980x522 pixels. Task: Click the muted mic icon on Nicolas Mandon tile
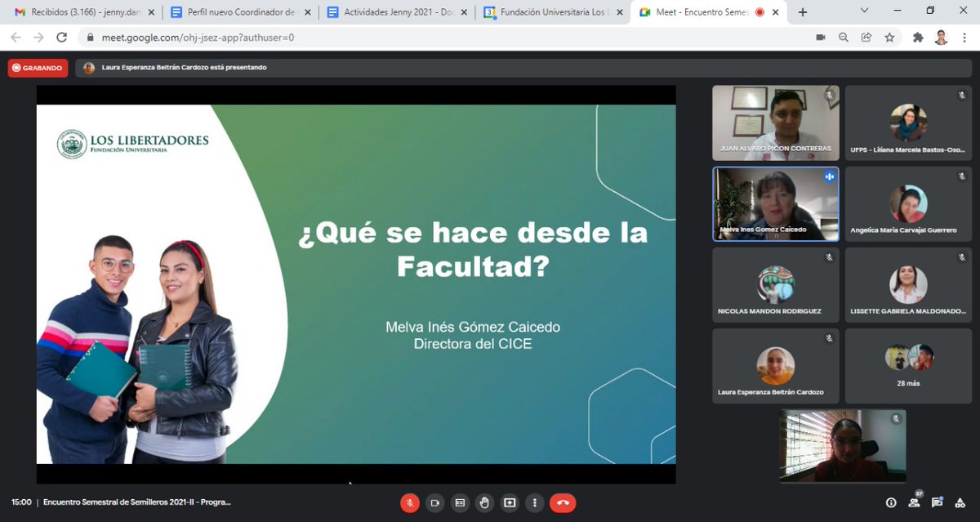click(829, 257)
